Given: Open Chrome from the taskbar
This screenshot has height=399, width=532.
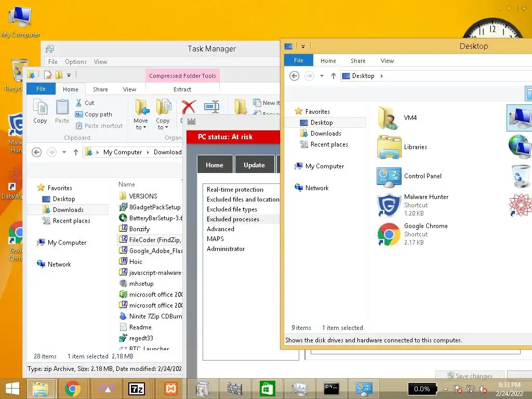Looking at the screenshot, I should (x=72, y=389).
